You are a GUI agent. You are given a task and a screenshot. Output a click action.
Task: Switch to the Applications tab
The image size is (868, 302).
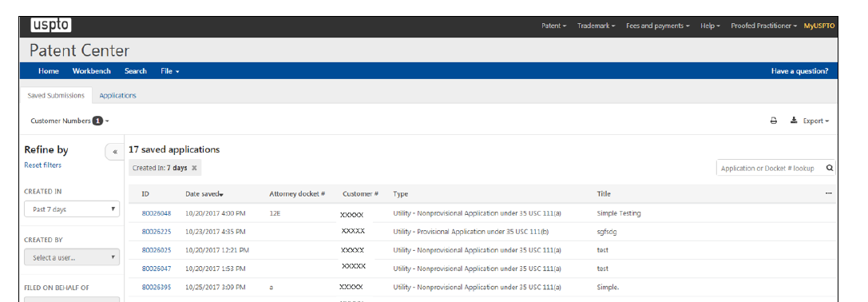point(118,95)
